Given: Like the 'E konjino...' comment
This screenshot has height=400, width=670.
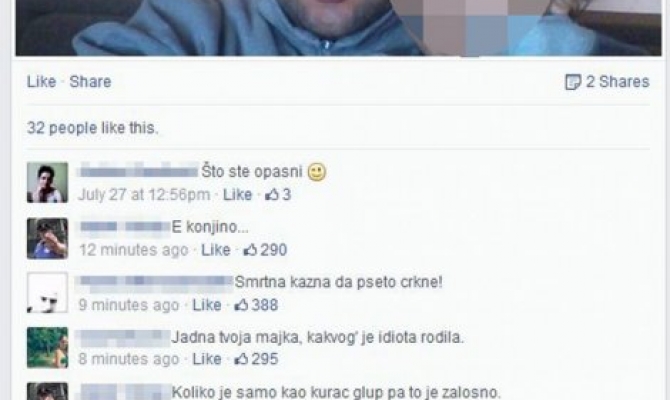Looking at the screenshot, I should [x=216, y=250].
